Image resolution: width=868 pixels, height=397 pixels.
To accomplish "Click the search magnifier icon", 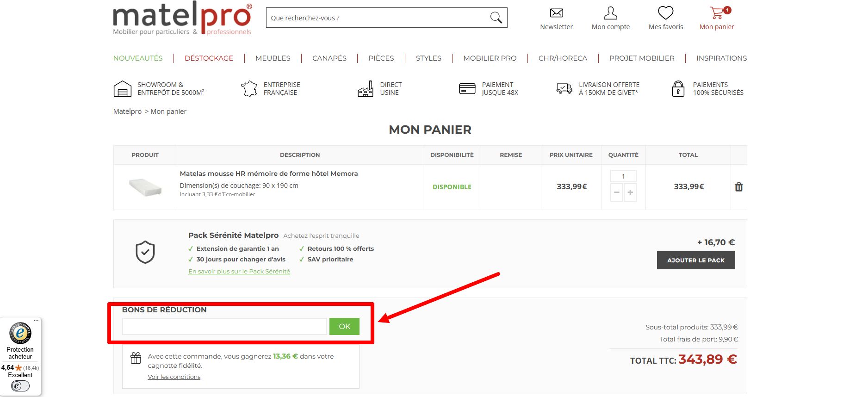I will tap(496, 18).
